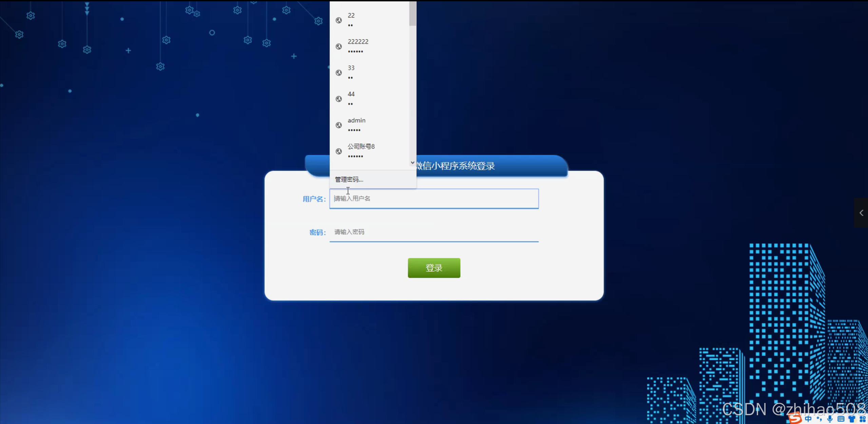
Task: Click the 用户名 username input field
Action: point(434,199)
